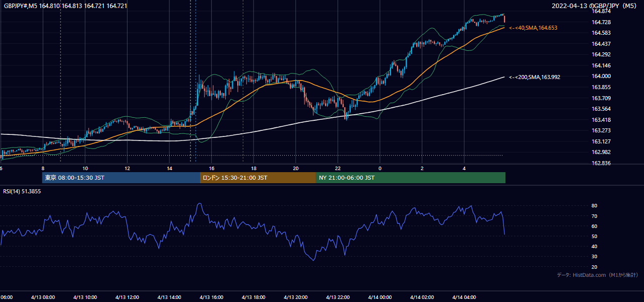
Task: Click price axis value 164.874
Action: [601, 11]
